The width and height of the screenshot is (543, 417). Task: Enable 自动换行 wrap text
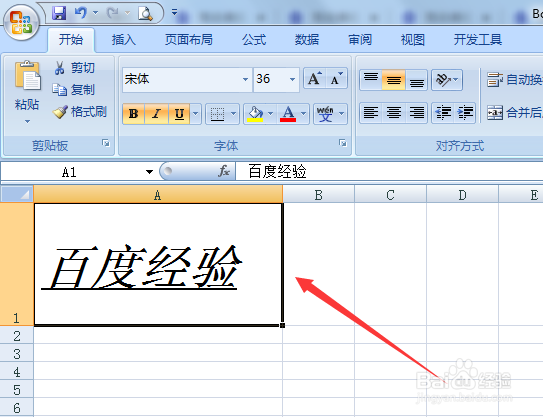click(x=514, y=80)
